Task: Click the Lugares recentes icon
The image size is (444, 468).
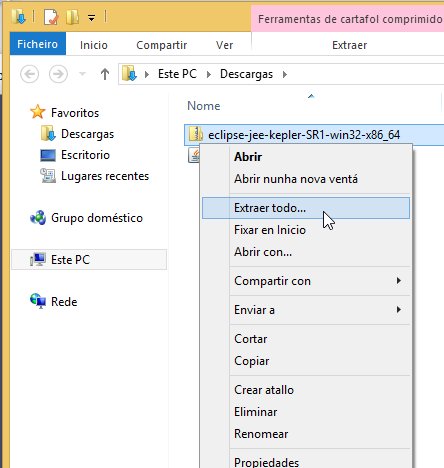Action: (48, 176)
